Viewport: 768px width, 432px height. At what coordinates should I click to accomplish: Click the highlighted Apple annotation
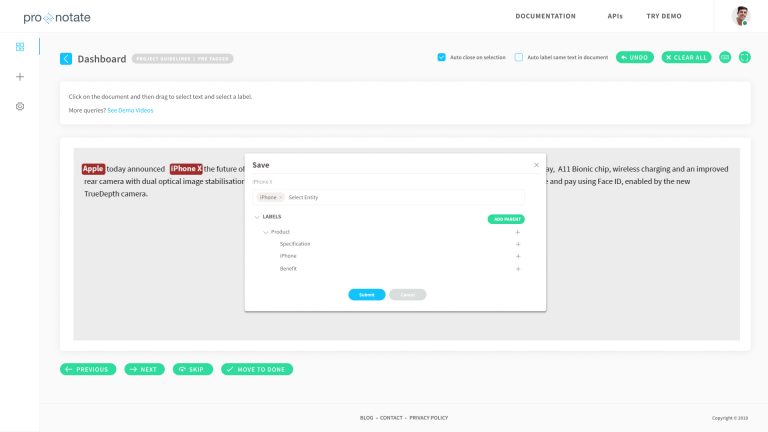(x=93, y=169)
